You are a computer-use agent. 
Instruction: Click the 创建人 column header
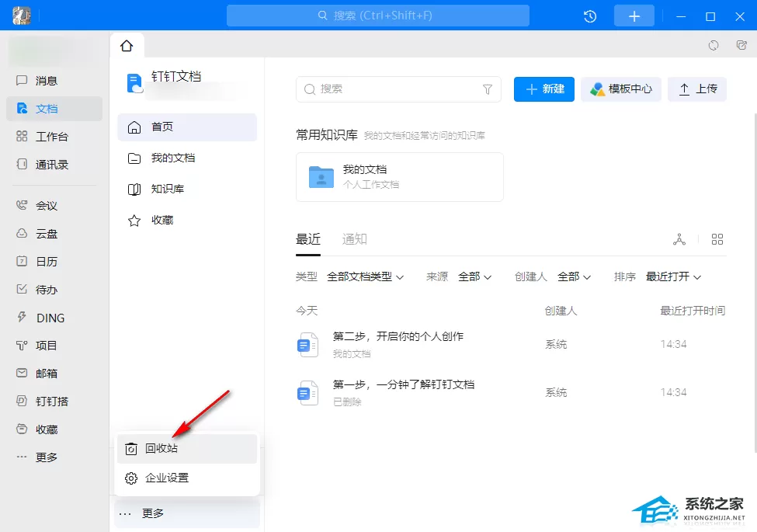(x=561, y=311)
